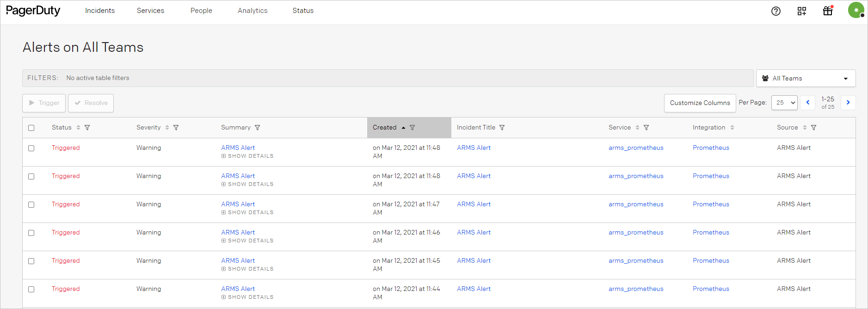Sort by Severity column arrows
This screenshot has width=868, height=309.
click(167, 128)
